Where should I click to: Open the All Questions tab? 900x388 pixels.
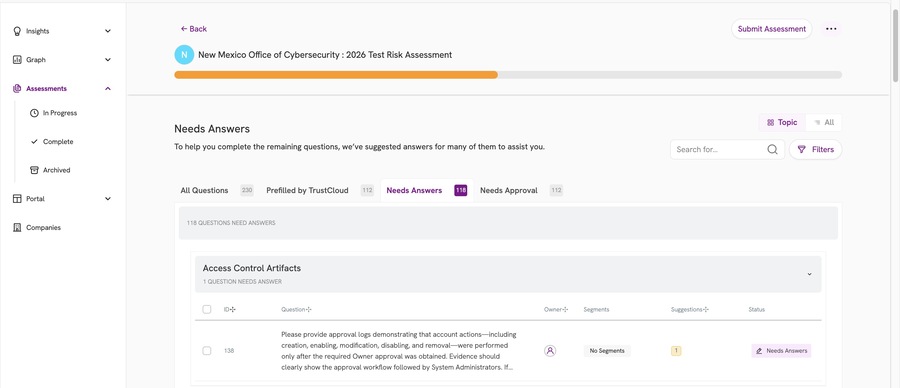point(216,191)
